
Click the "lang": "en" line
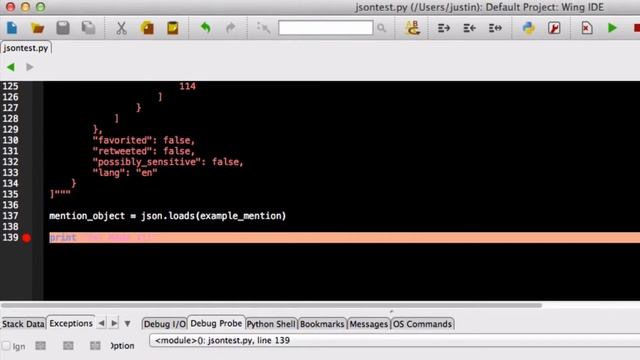pos(125,173)
